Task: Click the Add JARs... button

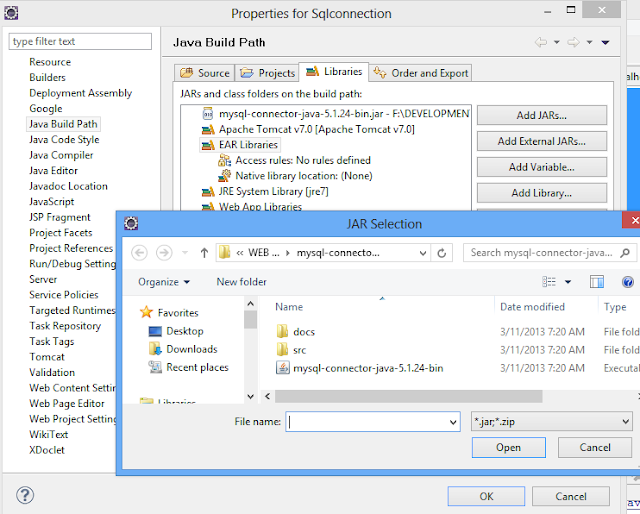Action: click(542, 115)
